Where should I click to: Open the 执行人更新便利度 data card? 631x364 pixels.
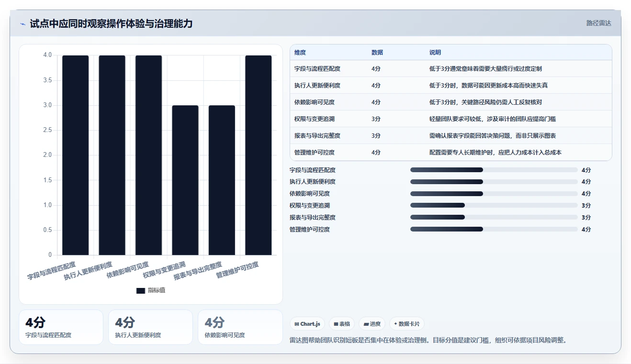click(150, 327)
